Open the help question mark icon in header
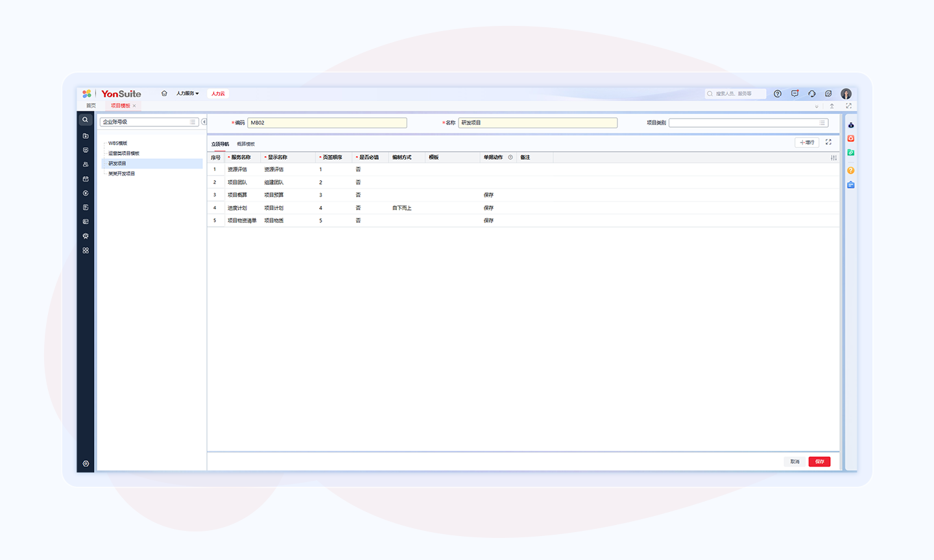934x560 pixels. pyautogui.click(x=777, y=94)
